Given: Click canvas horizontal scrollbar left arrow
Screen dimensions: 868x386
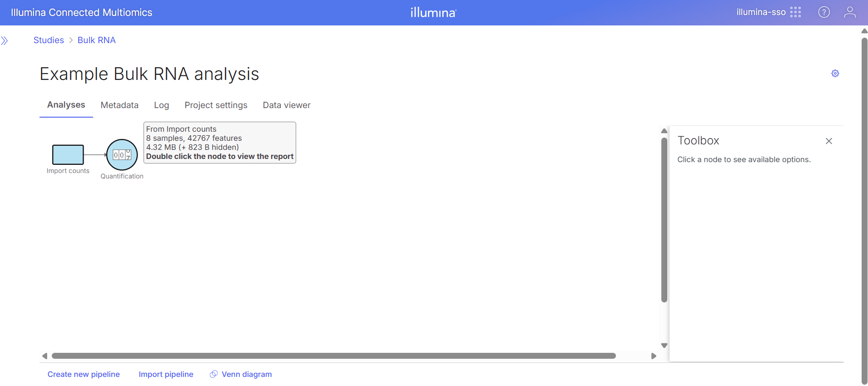Looking at the screenshot, I should coord(45,356).
